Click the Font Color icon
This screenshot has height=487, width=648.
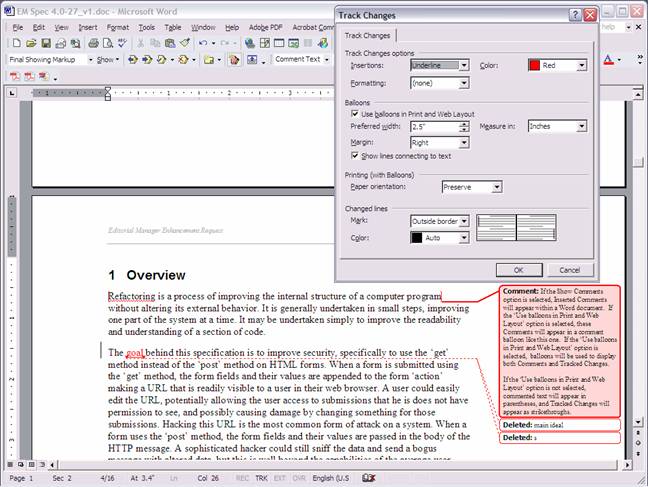[x=610, y=60]
